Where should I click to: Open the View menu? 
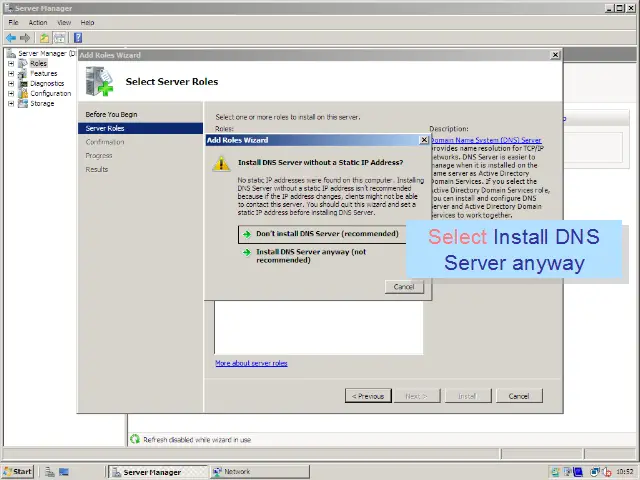64,22
